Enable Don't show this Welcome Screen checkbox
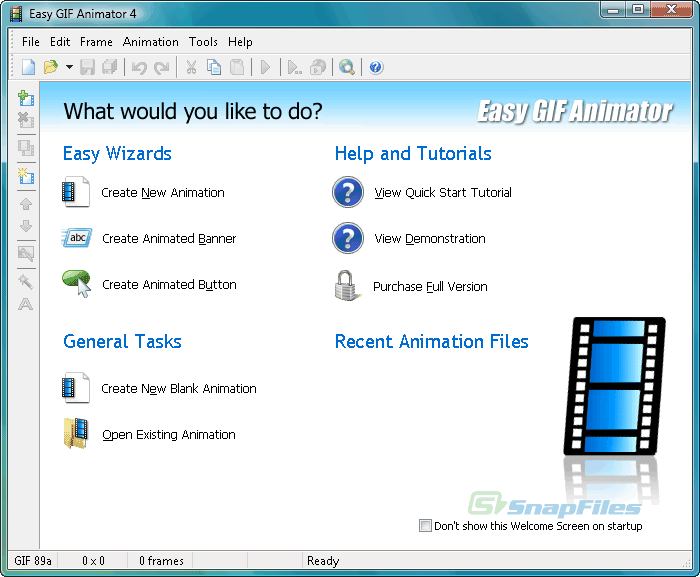Image resolution: width=700 pixels, height=577 pixels. (425, 526)
